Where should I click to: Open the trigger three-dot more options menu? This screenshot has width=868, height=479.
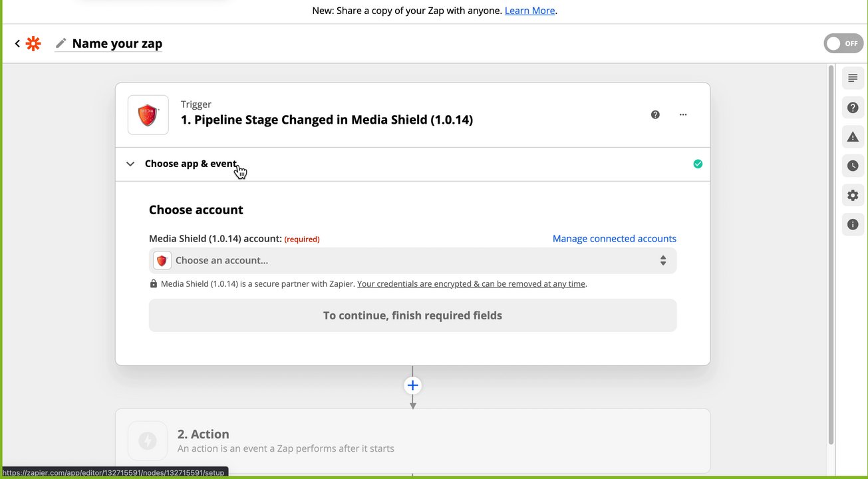(683, 114)
